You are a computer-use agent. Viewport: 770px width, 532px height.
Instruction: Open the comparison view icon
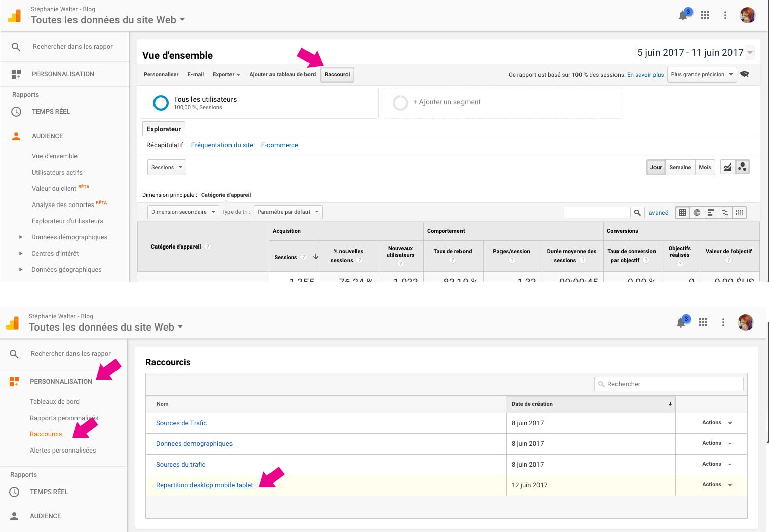coord(725,213)
